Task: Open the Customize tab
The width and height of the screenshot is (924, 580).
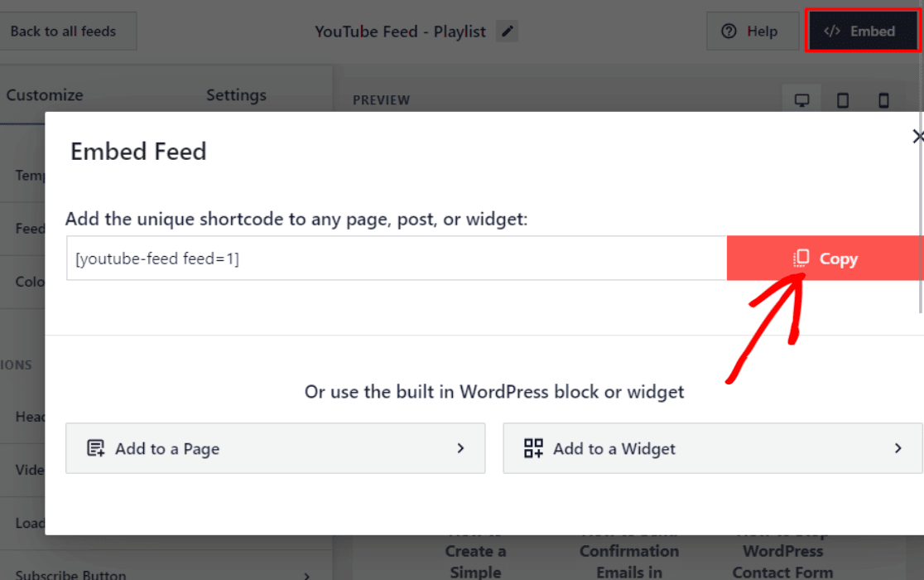Action: pos(45,95)
